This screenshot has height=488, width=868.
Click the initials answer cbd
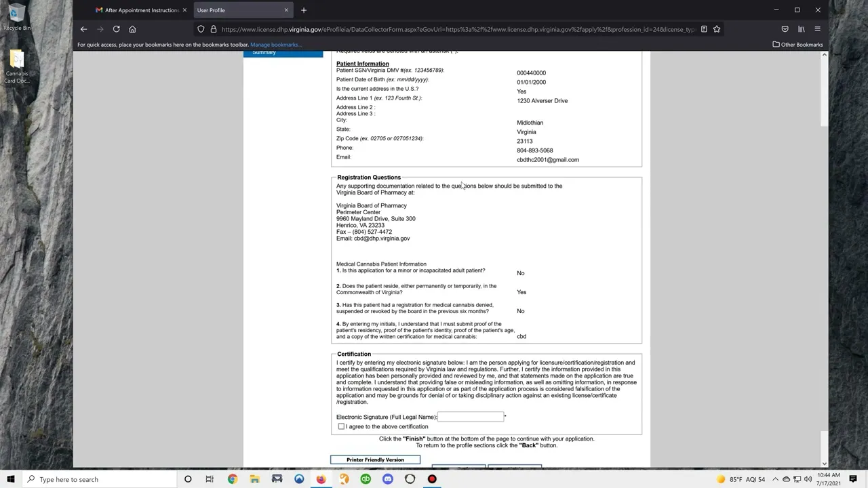(521, 336)
